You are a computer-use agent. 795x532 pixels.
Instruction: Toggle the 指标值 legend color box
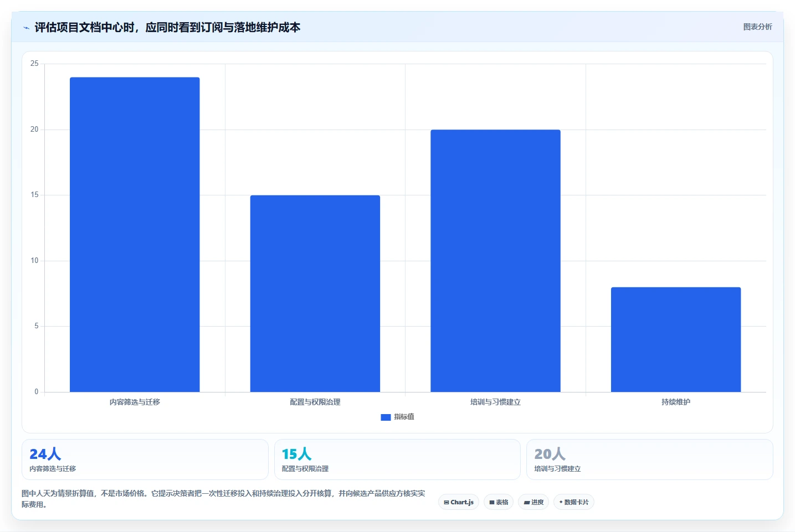(x=386, y=417)
